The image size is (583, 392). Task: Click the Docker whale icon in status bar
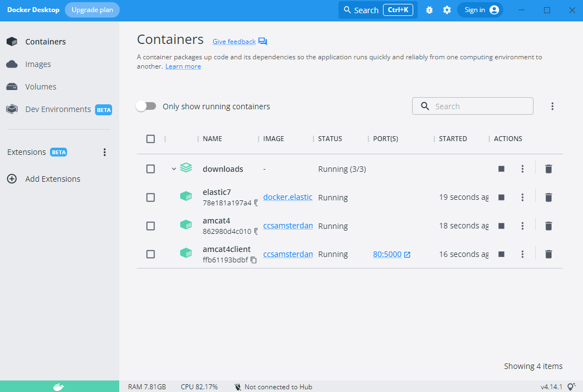click(59, 387)
